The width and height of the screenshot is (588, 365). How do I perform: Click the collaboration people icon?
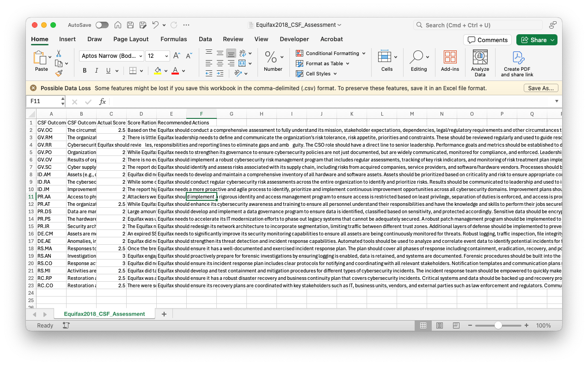553,25
